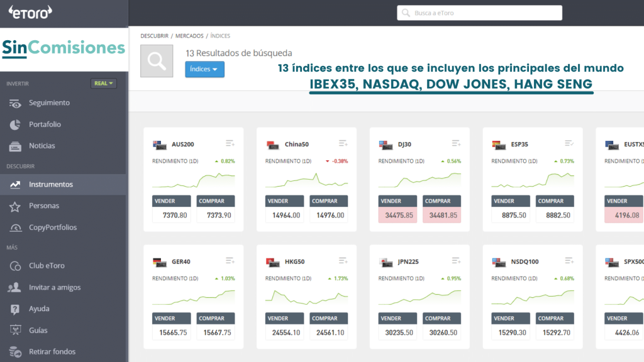Open the GER40 performance chart
Image resolution: width=644 pixels, height=362 pixels.
[194, 297]
